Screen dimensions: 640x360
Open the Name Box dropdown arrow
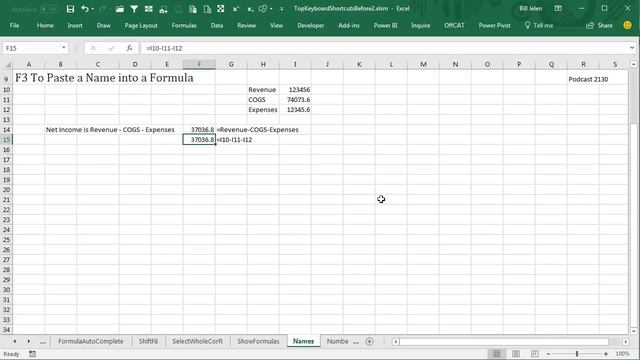(x=63, y=48)
